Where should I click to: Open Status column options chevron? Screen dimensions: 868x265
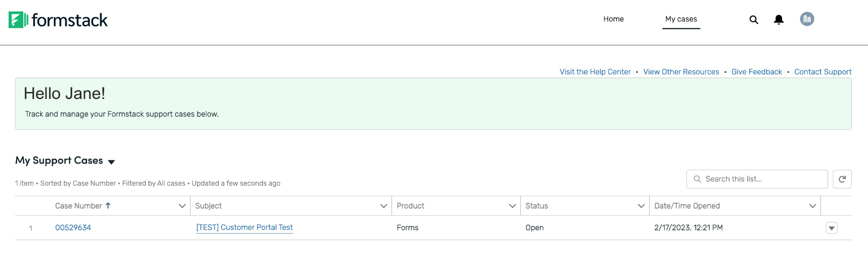(x=641, y=206)
